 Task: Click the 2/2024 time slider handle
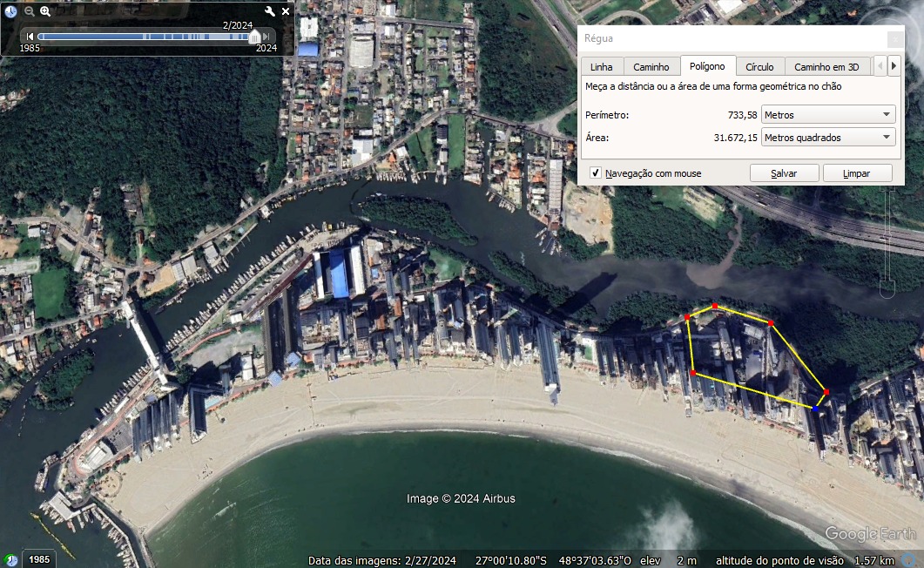[x=254, y=37]
